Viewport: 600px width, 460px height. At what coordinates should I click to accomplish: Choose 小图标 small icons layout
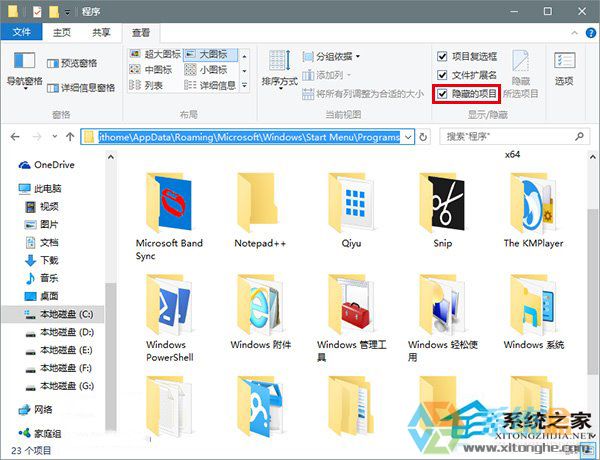pyautogui.click(x=206, y=70)
